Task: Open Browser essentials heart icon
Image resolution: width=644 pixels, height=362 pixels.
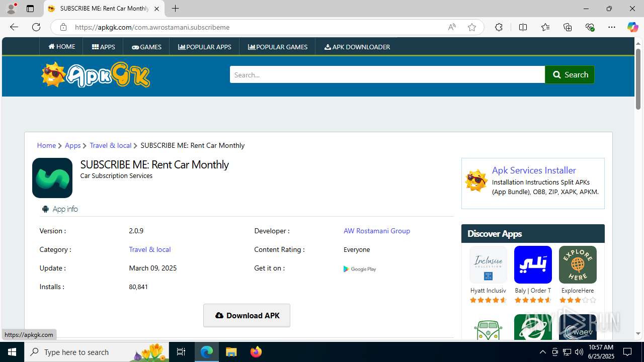Action: [590, 27]
